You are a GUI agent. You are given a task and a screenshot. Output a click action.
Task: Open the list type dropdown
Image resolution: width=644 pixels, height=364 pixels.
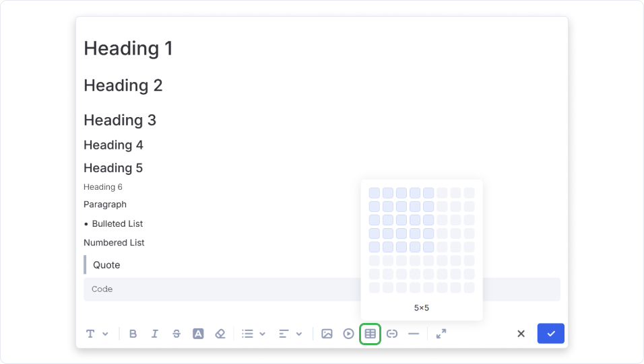pyautogui.click(x=253, y=334)
